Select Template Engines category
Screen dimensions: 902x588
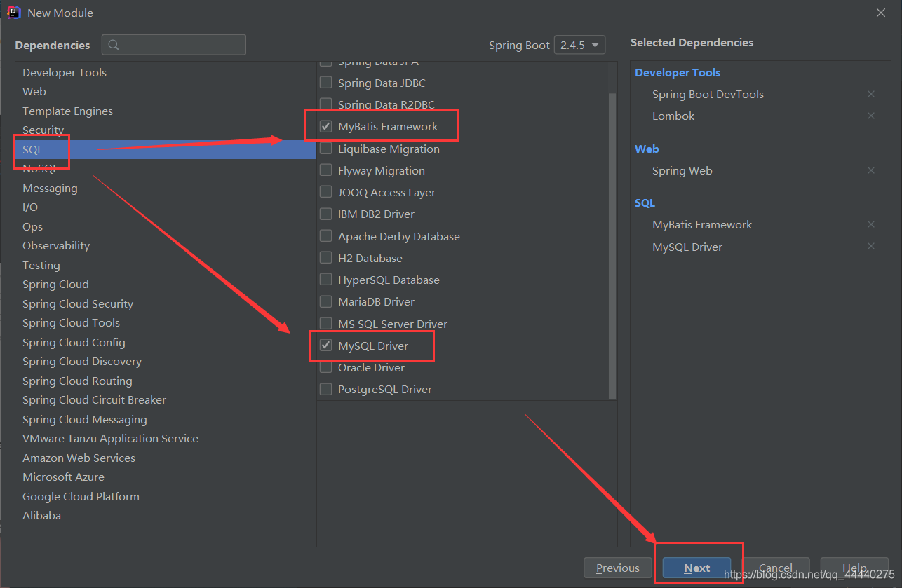(x=166, y=111)
